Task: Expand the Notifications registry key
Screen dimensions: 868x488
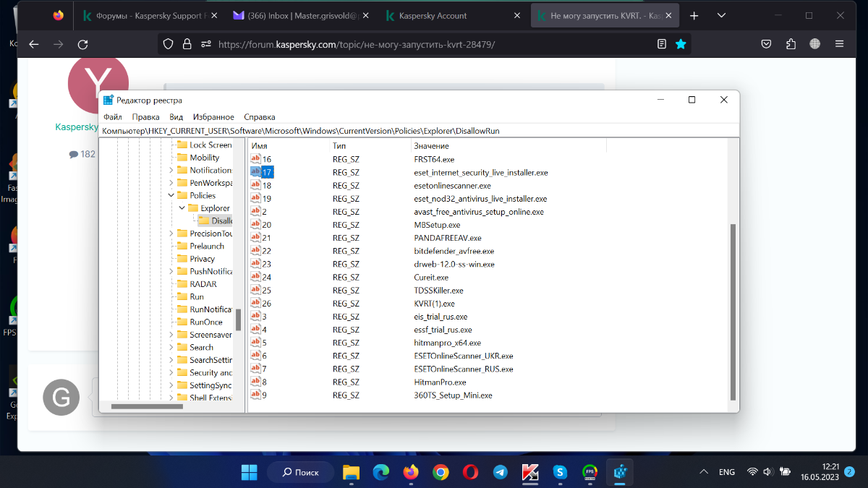Action: click(x=171, y=170)
